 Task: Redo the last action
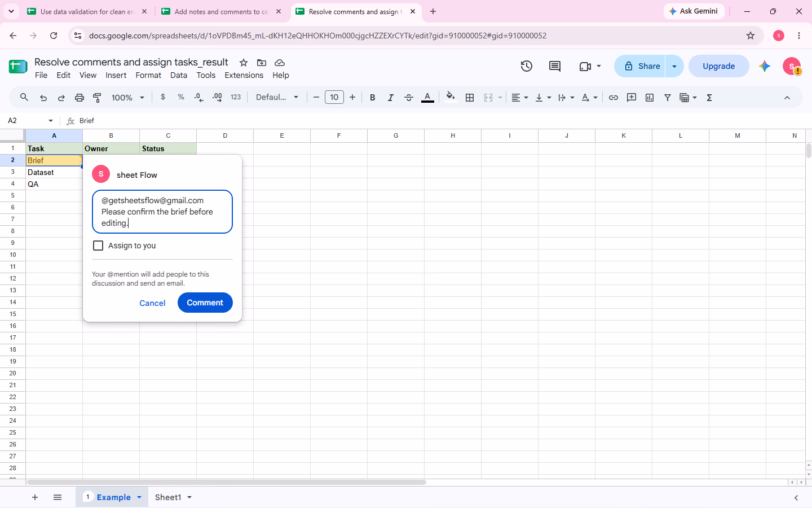click(61, 98)
